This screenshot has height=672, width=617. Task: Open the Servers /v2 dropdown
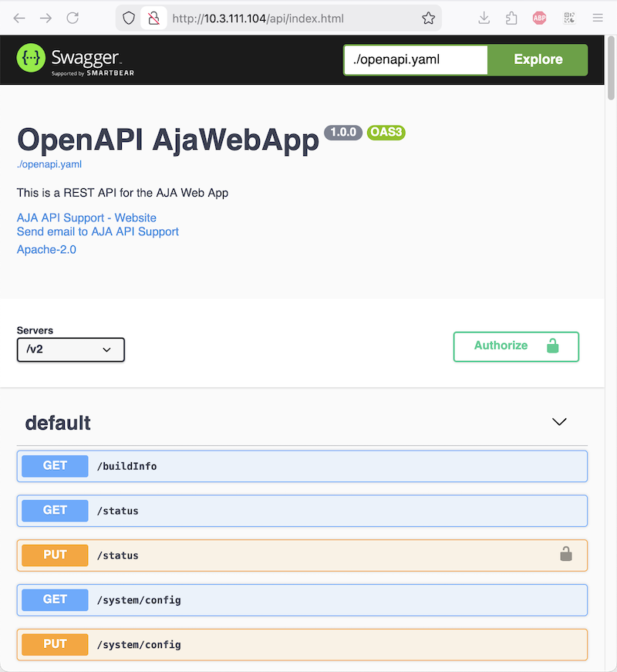[x=70, y=350]
